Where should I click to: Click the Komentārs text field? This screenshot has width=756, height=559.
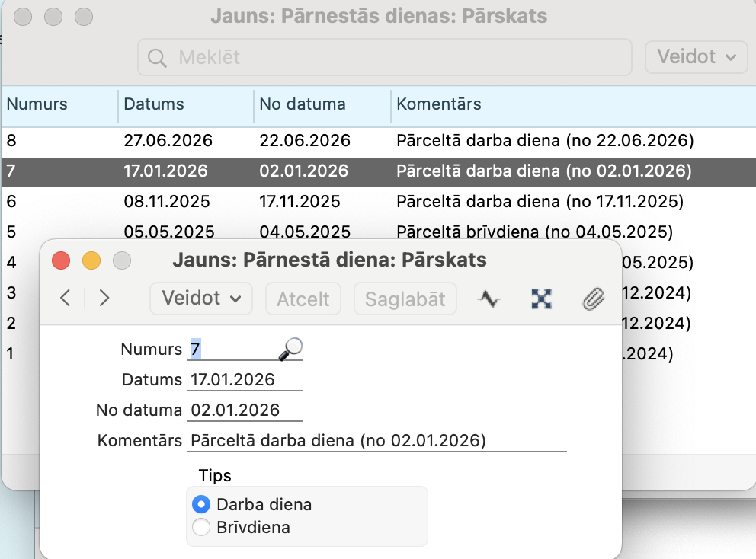click(x=377, y=440)
